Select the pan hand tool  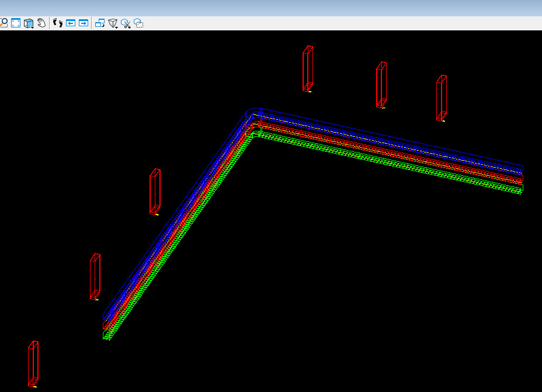[x=42, y=23]
